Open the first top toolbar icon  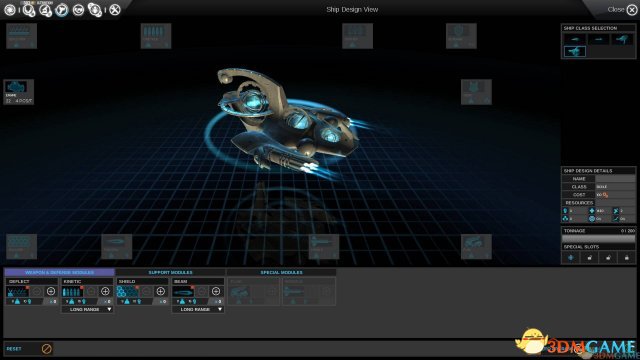10,10
